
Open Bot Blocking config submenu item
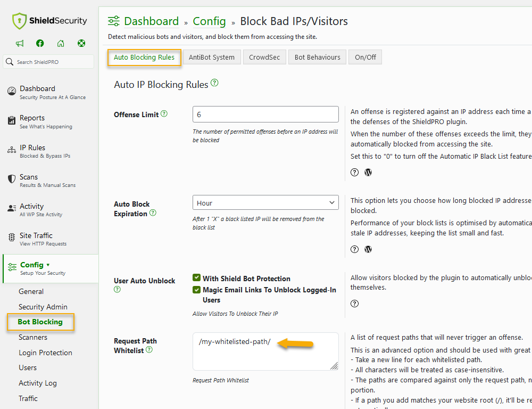[x=40, y=322]
